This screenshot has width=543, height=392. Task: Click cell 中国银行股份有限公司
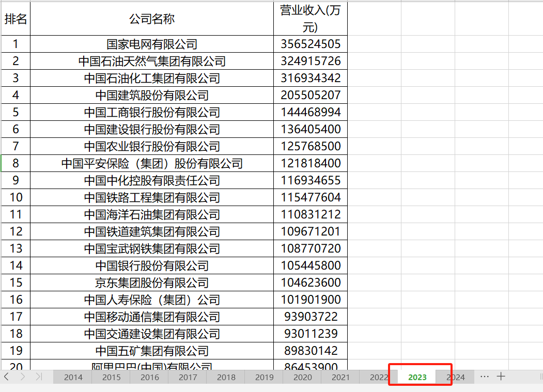pyautogui.click(x=152, y=265)
